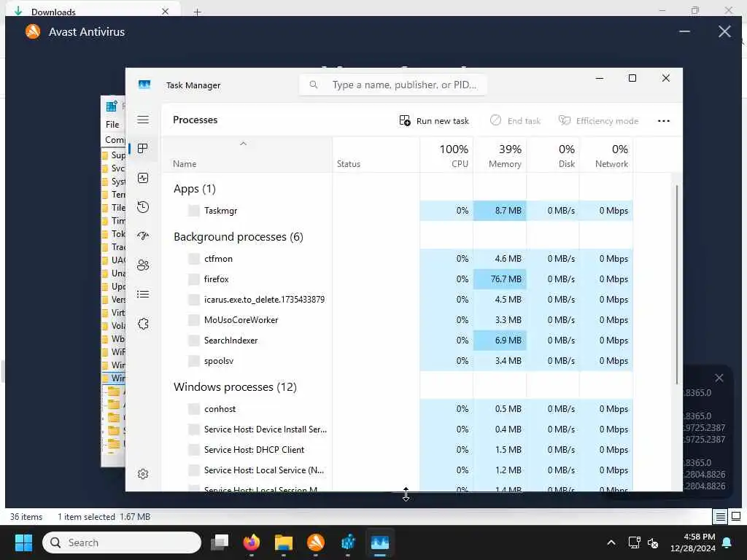Open Services page icon in sidebar
The width and height of the screenshot is (747, 560).
pos(143,324)
